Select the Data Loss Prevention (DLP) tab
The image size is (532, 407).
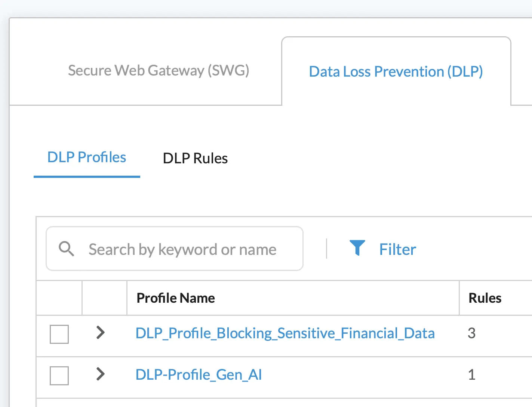tap(396, 71)
